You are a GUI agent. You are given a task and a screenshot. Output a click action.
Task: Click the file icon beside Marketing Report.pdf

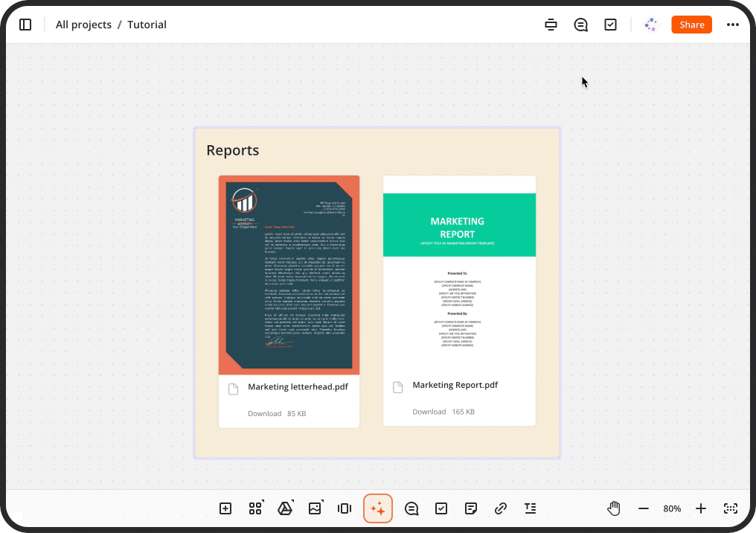[398, 387]
